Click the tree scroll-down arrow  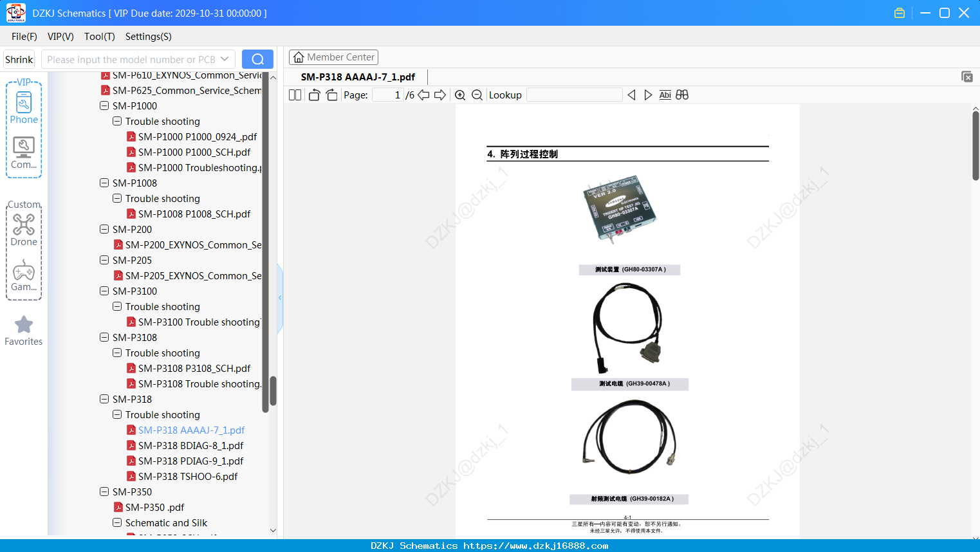273,531
